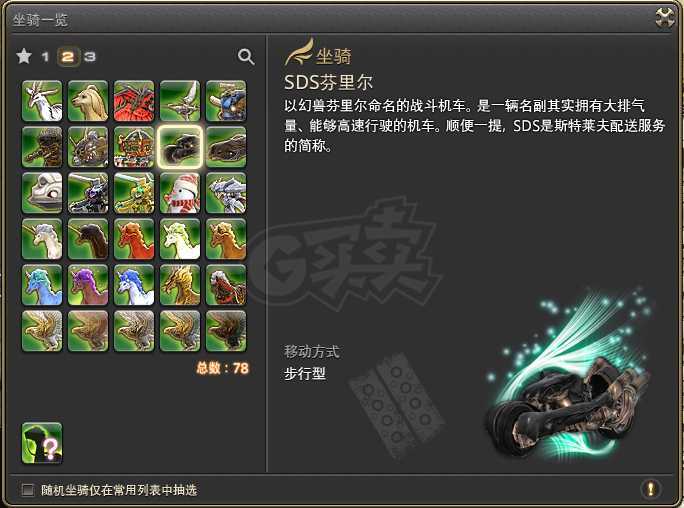Enable random mount from favorites checkbox
Screen dimensions: 684x508
pos(28,490)
